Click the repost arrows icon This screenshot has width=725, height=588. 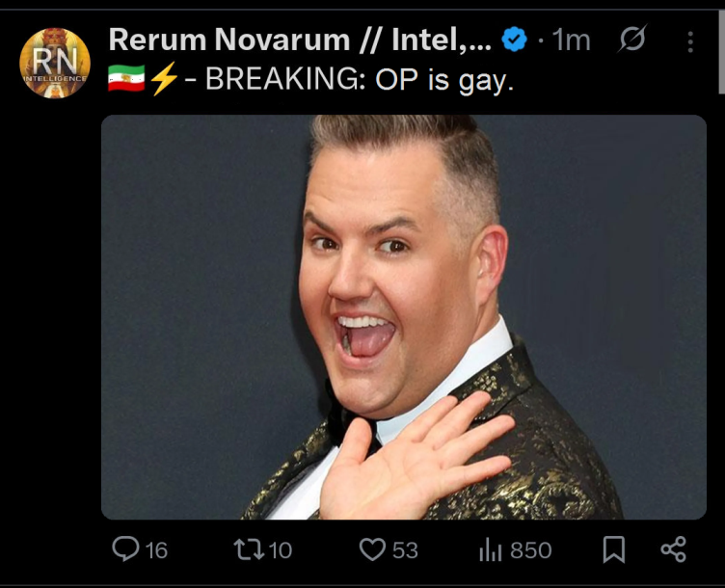coord(249,549)
